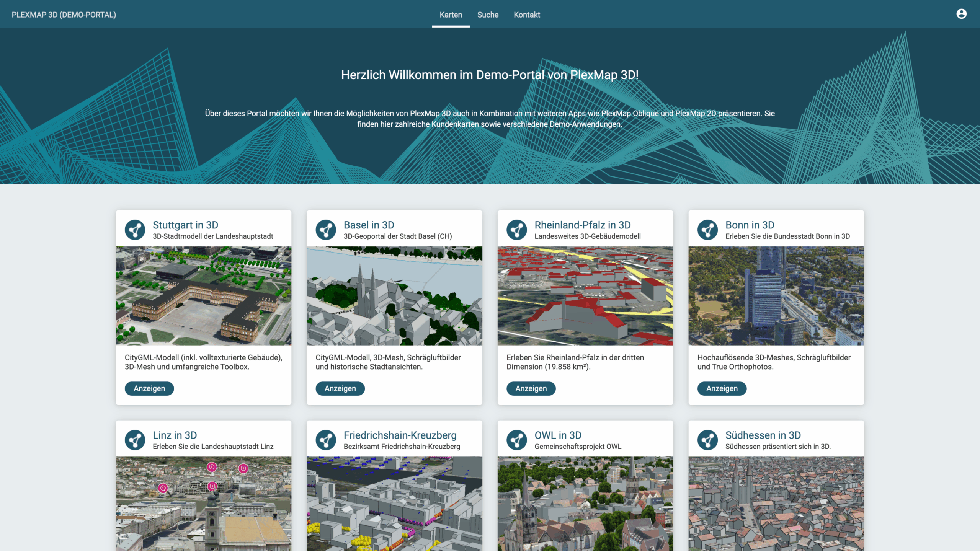
Task: Click text 'Erleben Sie die Landeshauptstadt Linz'
Action: click(213, 447)
